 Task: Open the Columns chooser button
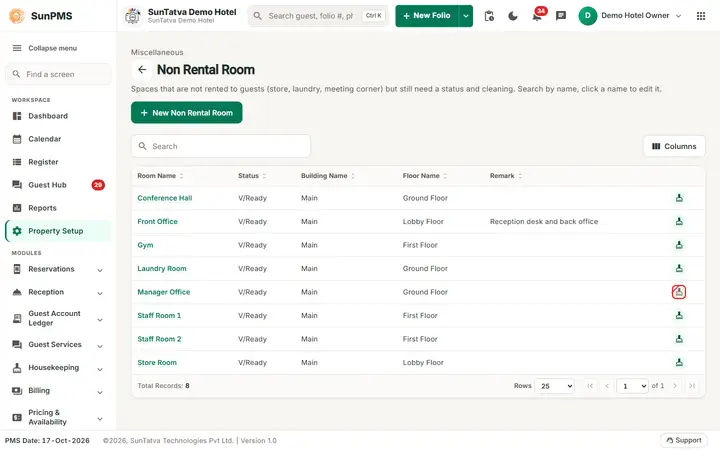click(x=674, y=146)
